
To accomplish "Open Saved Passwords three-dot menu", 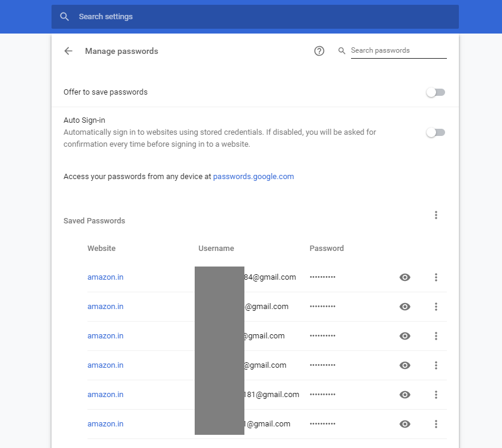I will tap(436, 215).
